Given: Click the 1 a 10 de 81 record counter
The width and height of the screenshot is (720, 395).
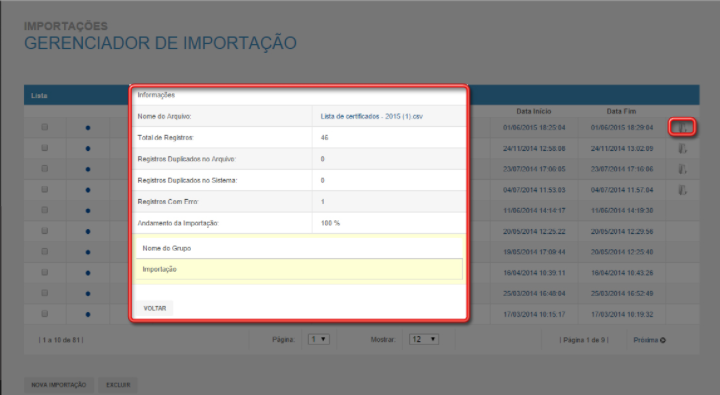Looking at the screenshot, I should 61,340.
